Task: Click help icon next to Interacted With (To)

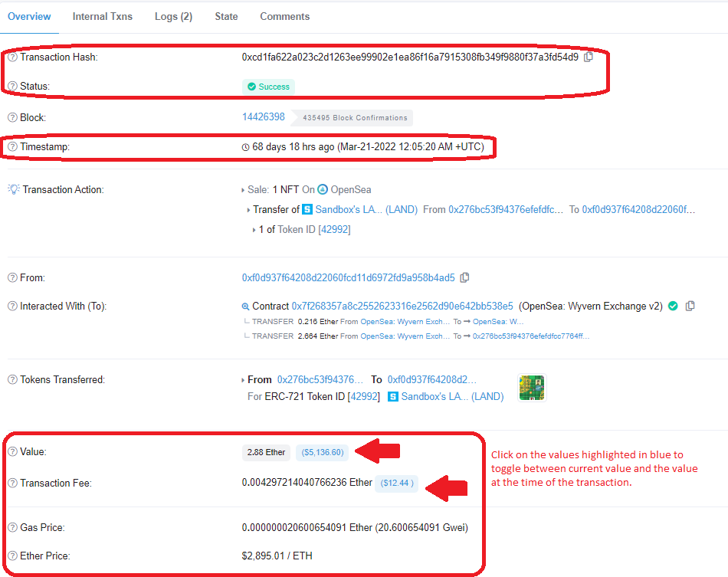Action: click(12, 307)
